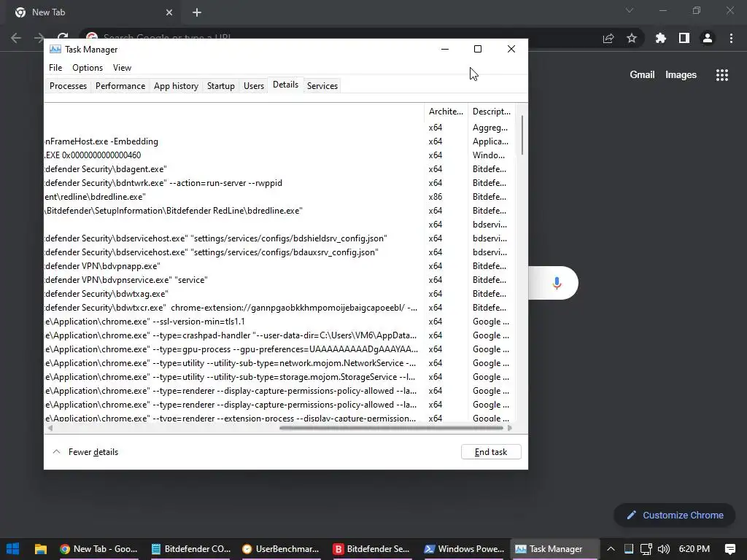The height and width of the screenshot is (560, 747).
Task: Switch to Startup tab
Action: coord(220,86)
